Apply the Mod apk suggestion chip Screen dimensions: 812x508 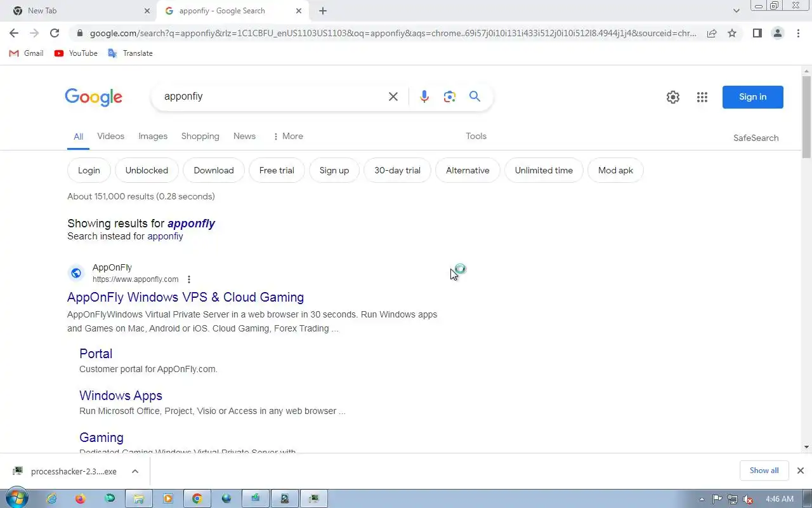pos(615,170)
